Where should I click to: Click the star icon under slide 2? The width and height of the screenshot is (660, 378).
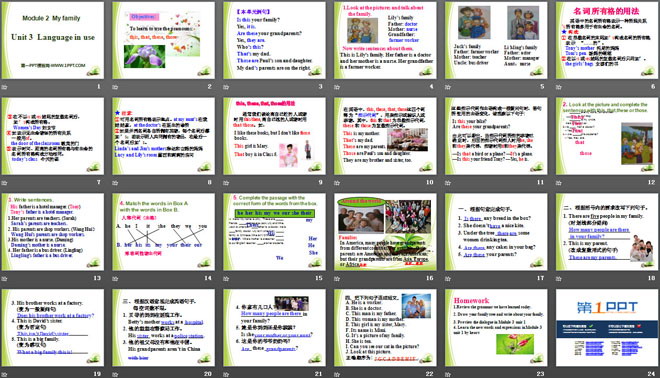pos(115,87)
